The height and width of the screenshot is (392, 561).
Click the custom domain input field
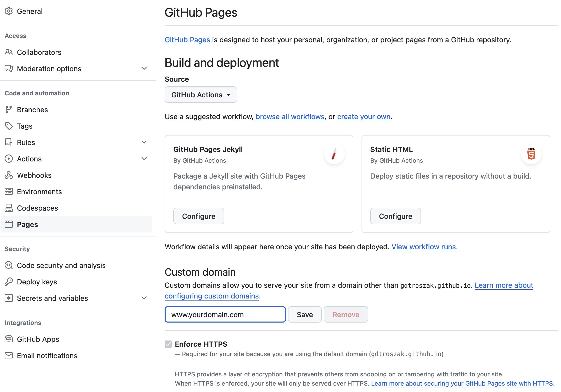pos(226,314)
